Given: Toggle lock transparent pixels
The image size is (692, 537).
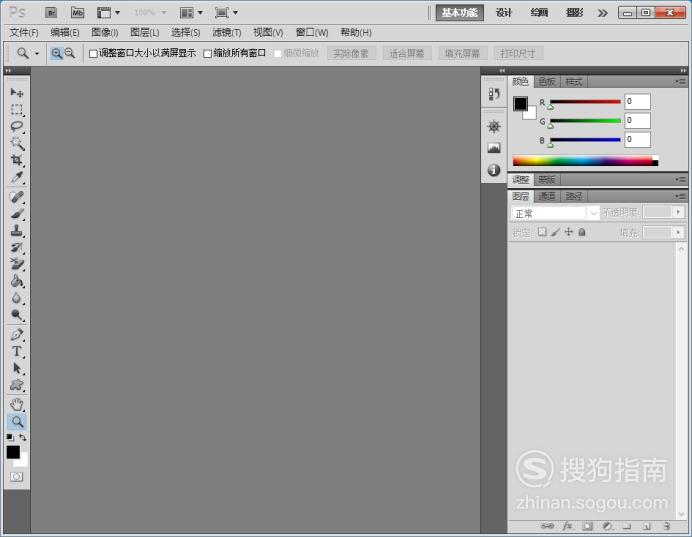Looking at the screenshot, I should (542, 232).
